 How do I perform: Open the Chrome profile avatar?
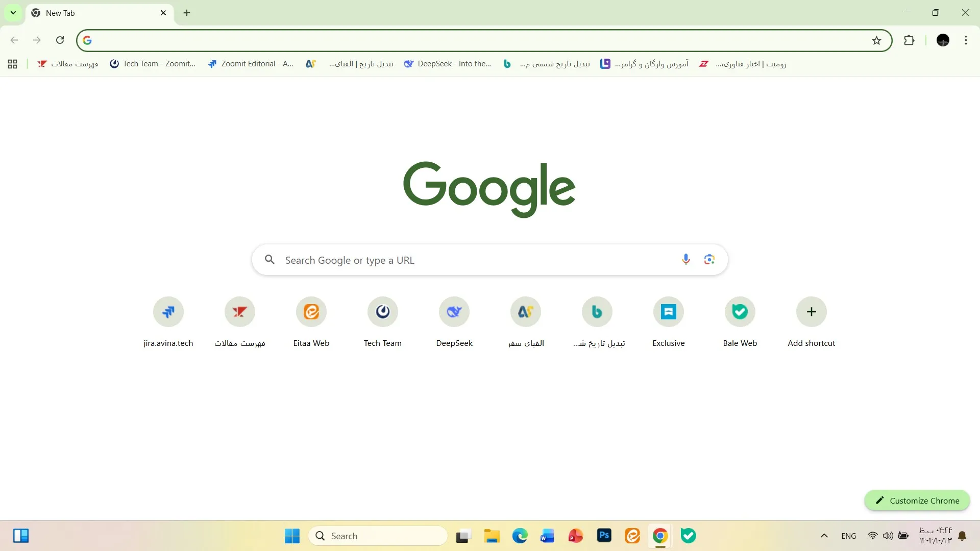click(x=943, y=40)
